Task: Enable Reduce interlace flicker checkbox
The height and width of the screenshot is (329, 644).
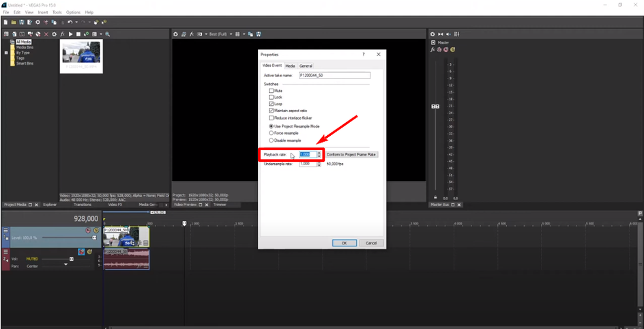Action: tap(271, 118)
